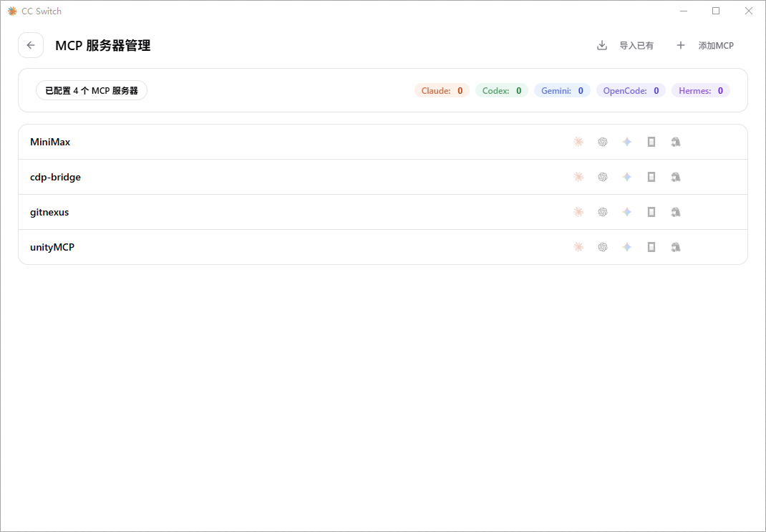Select the cdp-bridge server name
This screenshot has width=766, height=532.
pyautogui.click(x=55, y=177)
